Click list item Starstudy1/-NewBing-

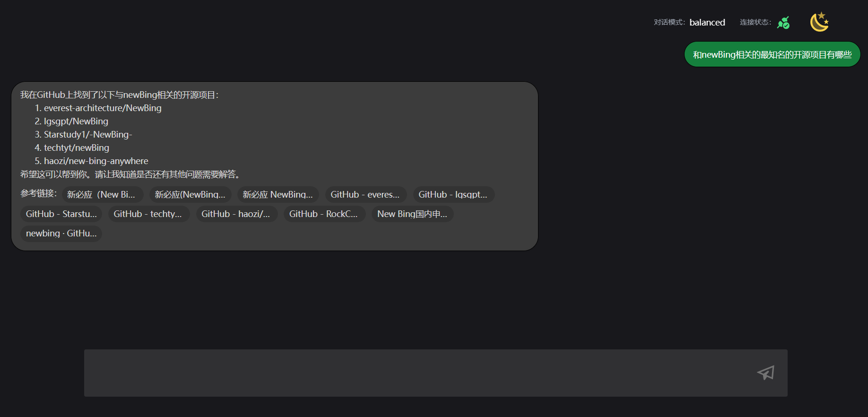88,134
